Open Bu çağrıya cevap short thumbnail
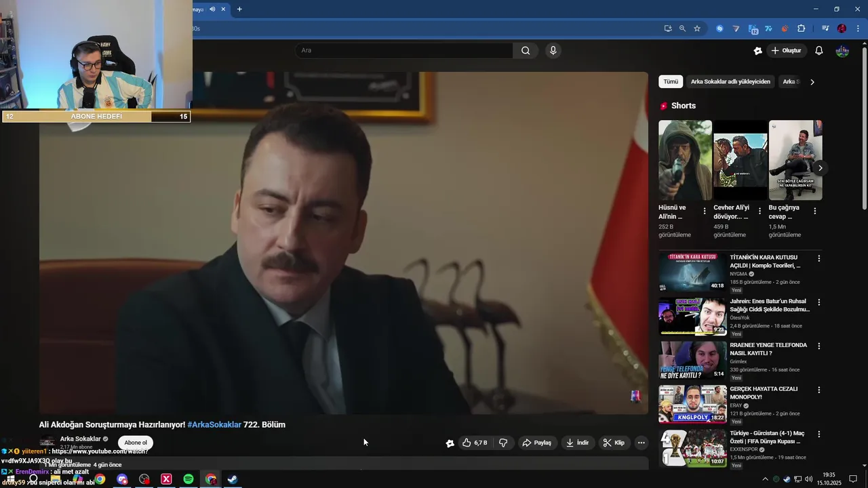The image size is (868, 488). (x=795, y=160)
